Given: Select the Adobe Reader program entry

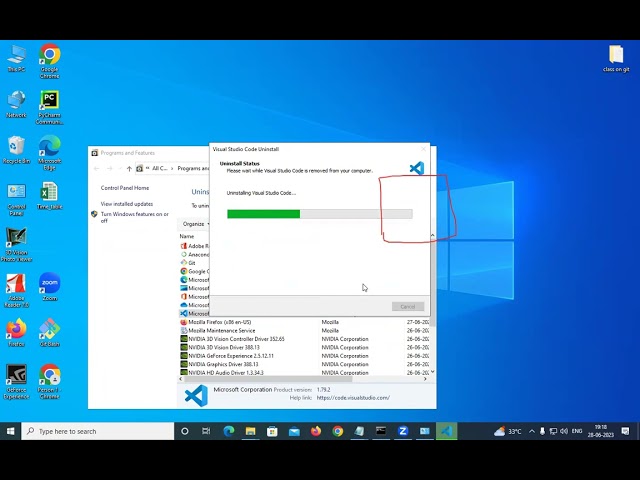Looking at the screenshot, I should click(x=194, y=246).
